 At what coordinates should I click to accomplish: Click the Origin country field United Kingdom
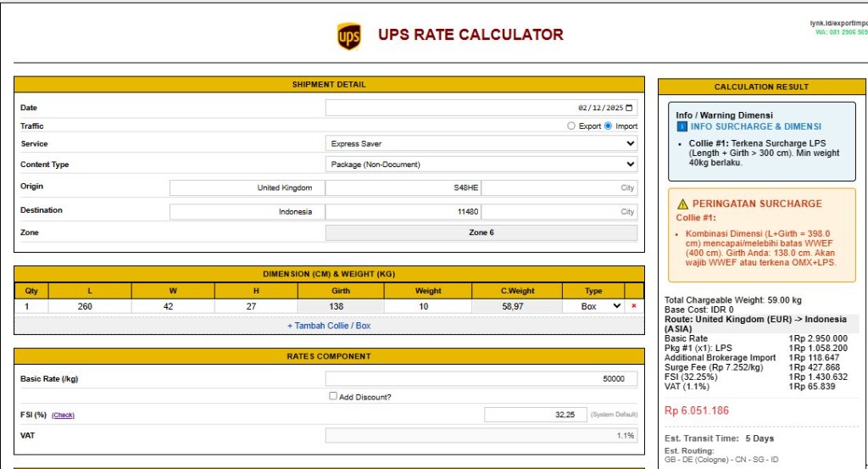pyautogui.click(x=247, y=188)
